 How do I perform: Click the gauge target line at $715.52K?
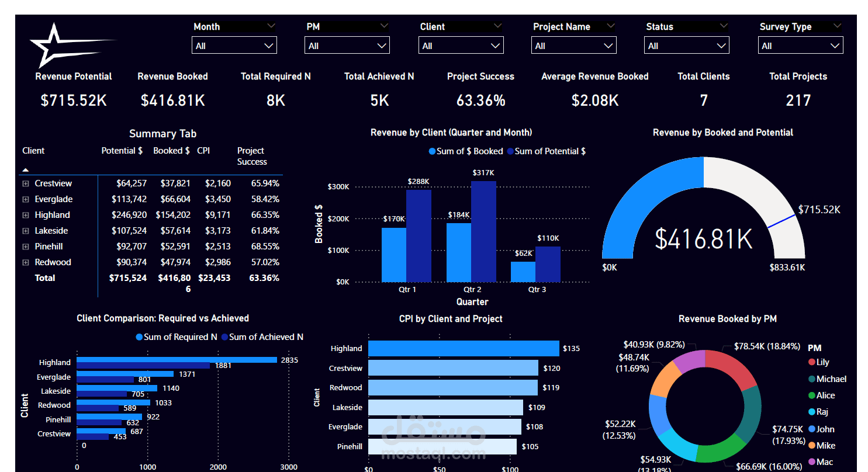click(x=781, y=221)
